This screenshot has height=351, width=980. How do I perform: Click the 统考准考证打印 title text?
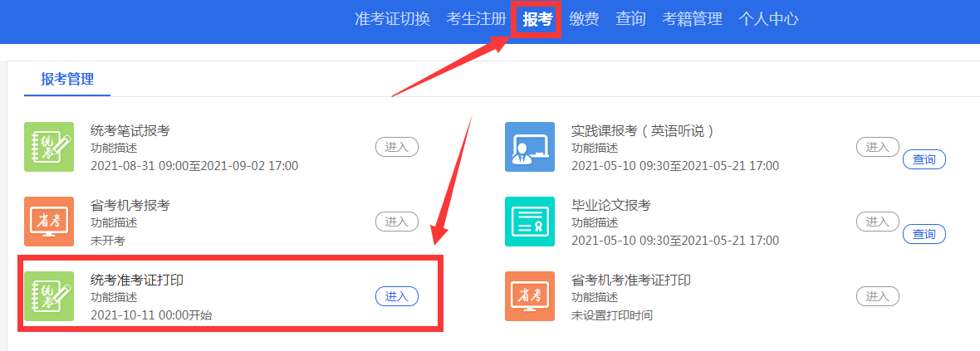point(137,280)
